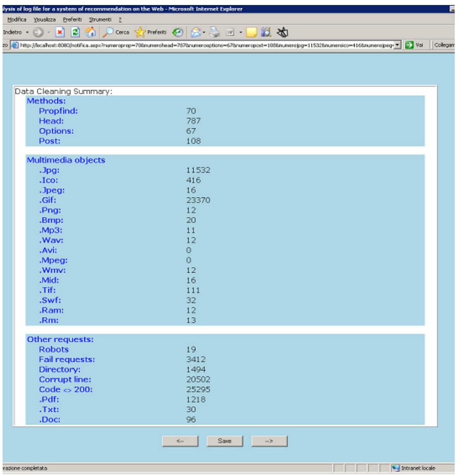
Task: Click the 'Code <> 200:' label
Action: click(66, 390)
